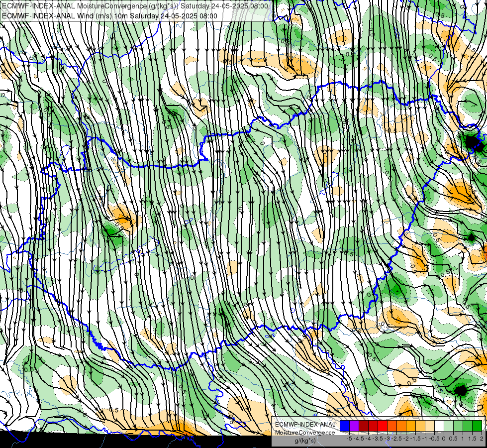The height and width of the screenshot is (448, 487).
Task: Click the MoistureConvergence title line at top
Action: click(135, 6)
